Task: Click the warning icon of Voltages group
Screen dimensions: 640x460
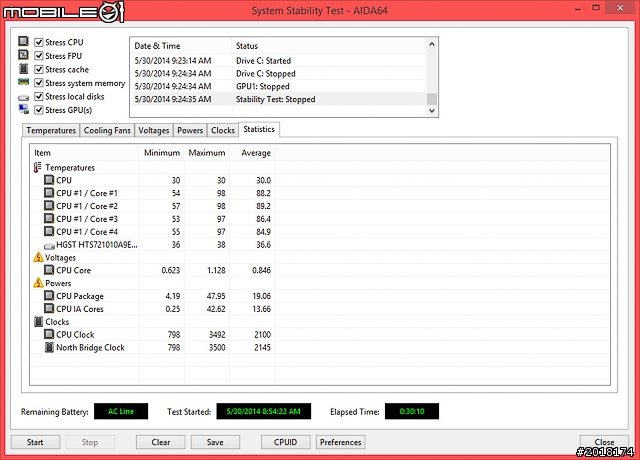Action: pyautogui.click(x=38, y=257)
